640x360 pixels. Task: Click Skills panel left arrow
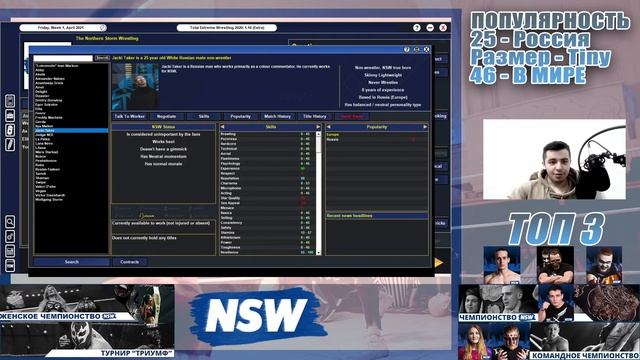[x=222, y=127]
